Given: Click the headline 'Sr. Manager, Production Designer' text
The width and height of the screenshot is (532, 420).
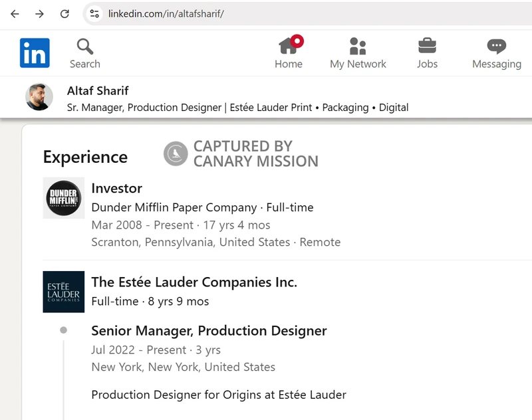Looking at the screenshot, I should click(144, 108).
